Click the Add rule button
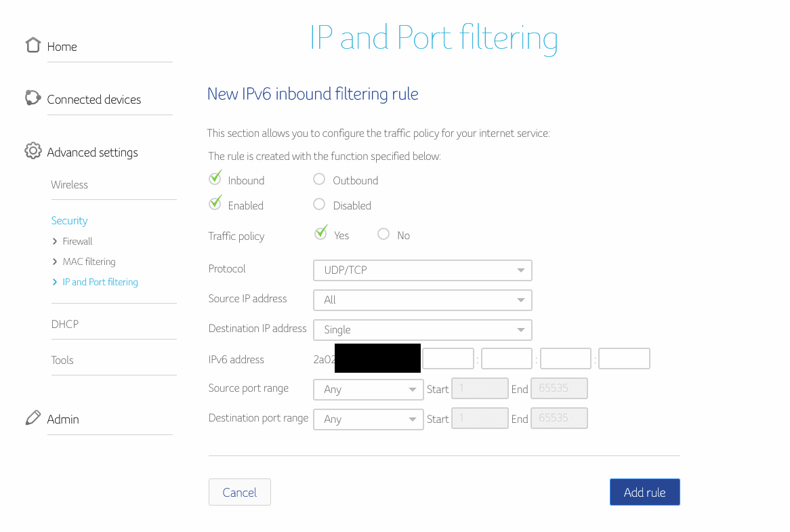This screenshot has height=532, width=790. [x=644, y=492]
